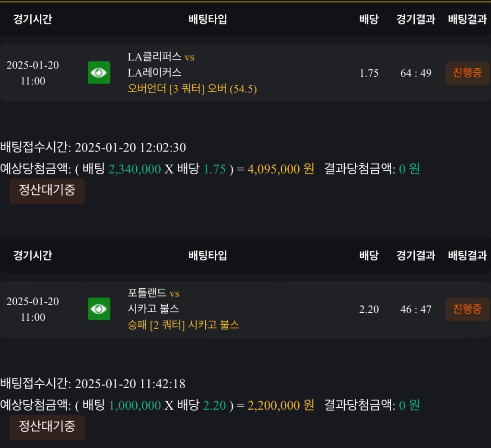Click the 46 : 47 game score

pos(416,309)
